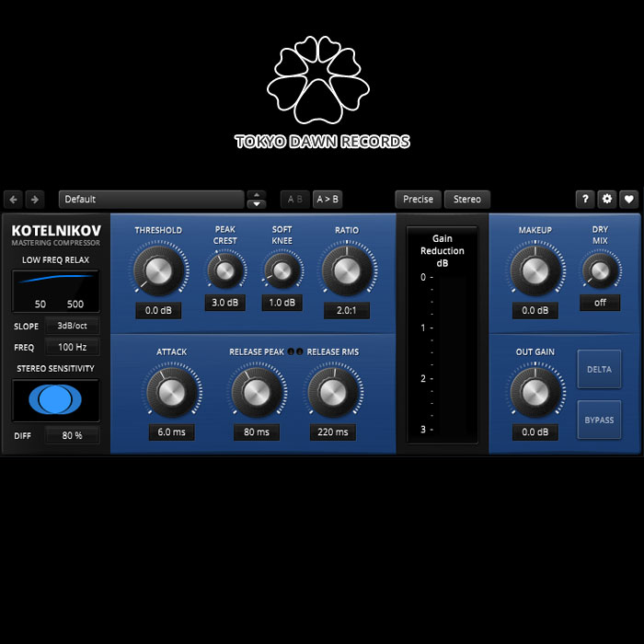The width and height of the screenshot is (644, 644).
Task: Select the Release Peak 80 ms field
Action: (257, 432)
